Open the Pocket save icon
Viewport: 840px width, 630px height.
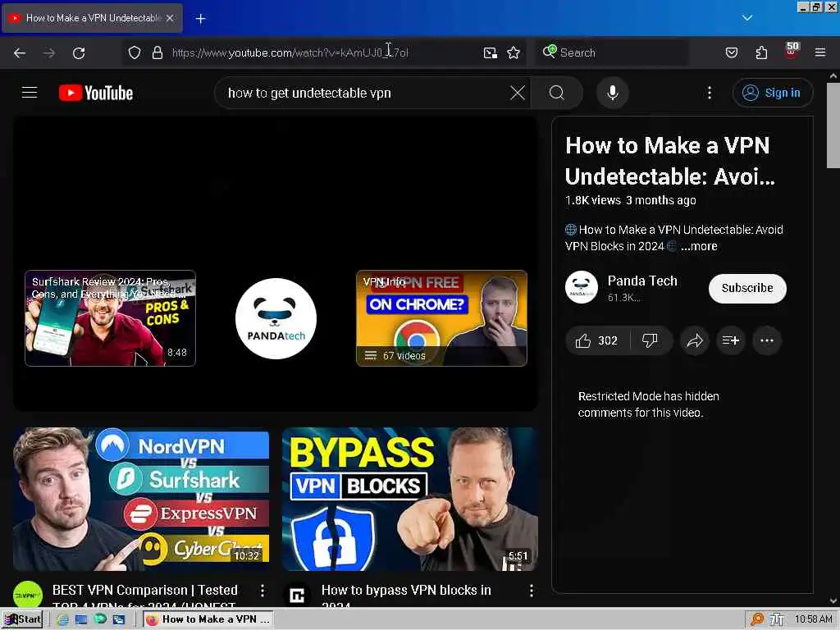point(731,52)
